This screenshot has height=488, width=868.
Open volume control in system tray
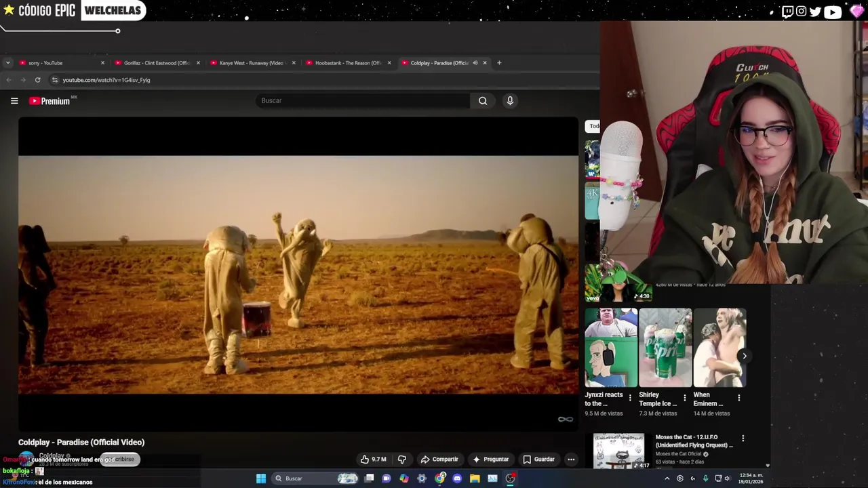point(727,479)
